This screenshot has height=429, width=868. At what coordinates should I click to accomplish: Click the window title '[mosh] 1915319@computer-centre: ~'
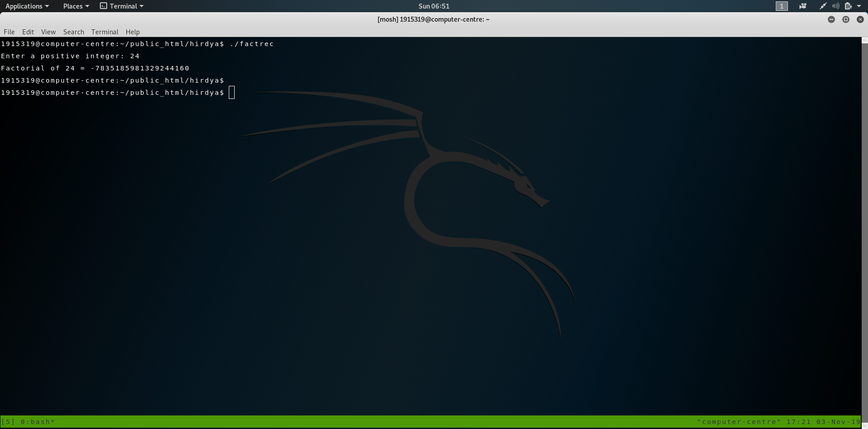click(x=434, y=19)
